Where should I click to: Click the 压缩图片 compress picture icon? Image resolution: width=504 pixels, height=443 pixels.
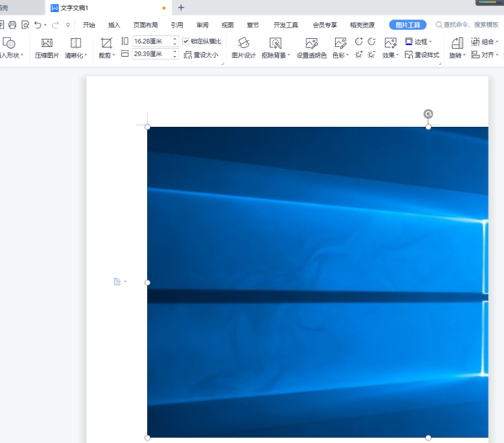pos(47,43)
